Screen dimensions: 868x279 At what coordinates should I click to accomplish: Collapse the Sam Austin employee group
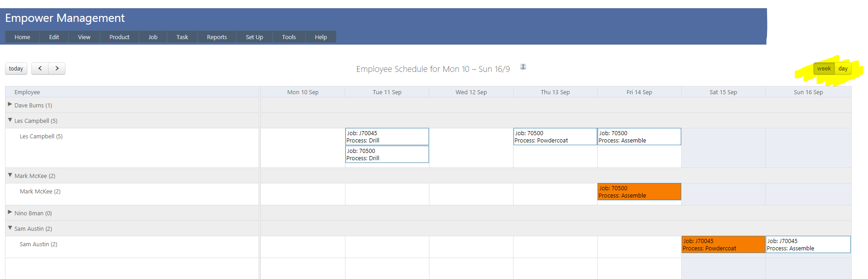(10, 228)
